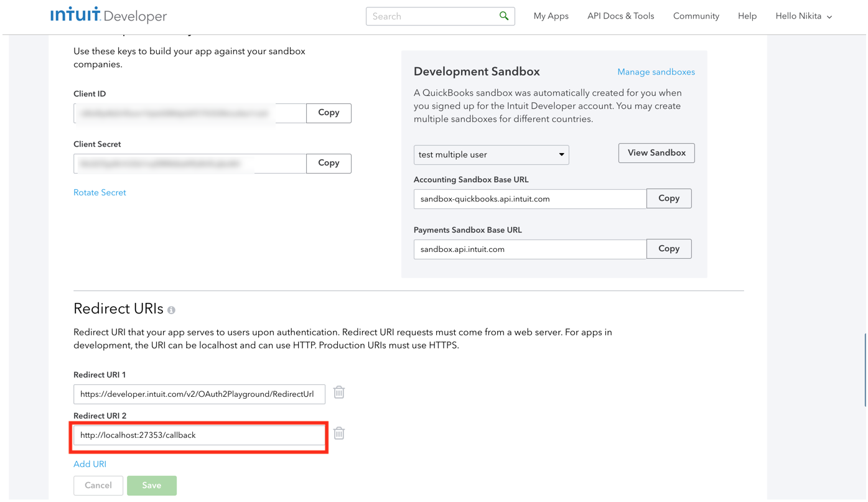The width and height of the screenshot is (868, 502).
Task: Click the Rotate Secret link
Action: pos(100,193)
